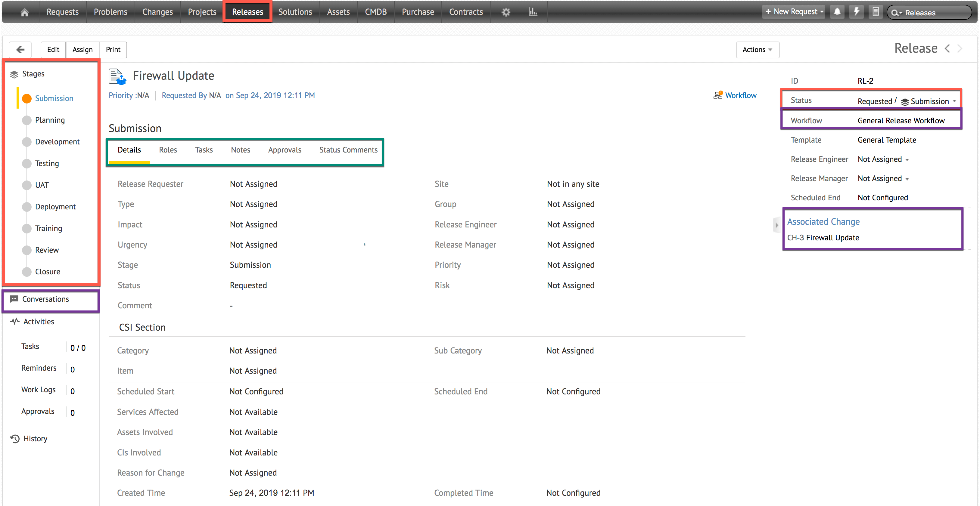The width and height of the screenshot is (980, 506).
Task: Open the notepad icon in top bar
Action: point(876,12)
